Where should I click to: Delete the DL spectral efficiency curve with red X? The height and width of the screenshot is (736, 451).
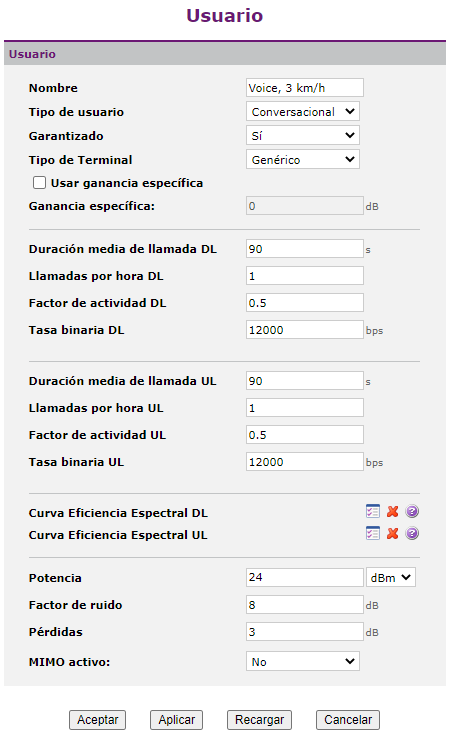click(392, 511)
